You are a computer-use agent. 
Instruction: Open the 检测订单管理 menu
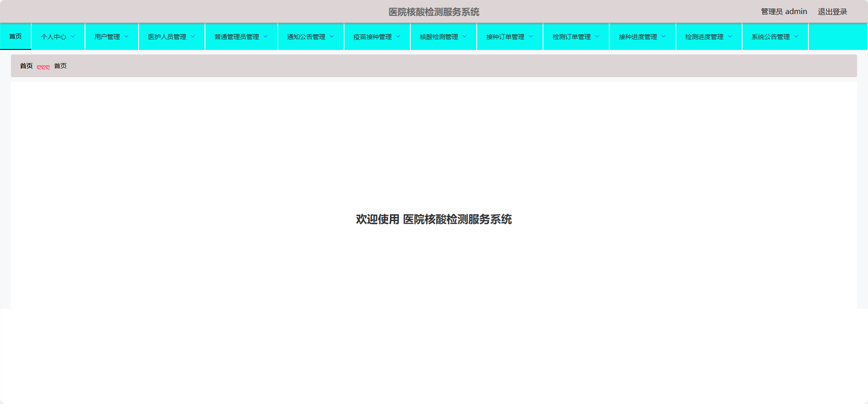[x=576, y=37]
